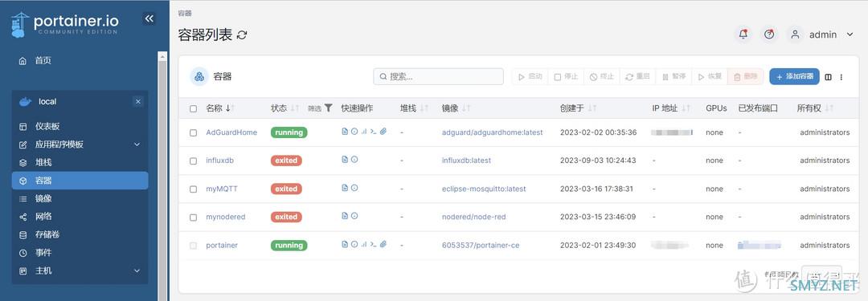Click the 删除 remove button
Viewport: 868px width, 301px height.
pos(745,77)
